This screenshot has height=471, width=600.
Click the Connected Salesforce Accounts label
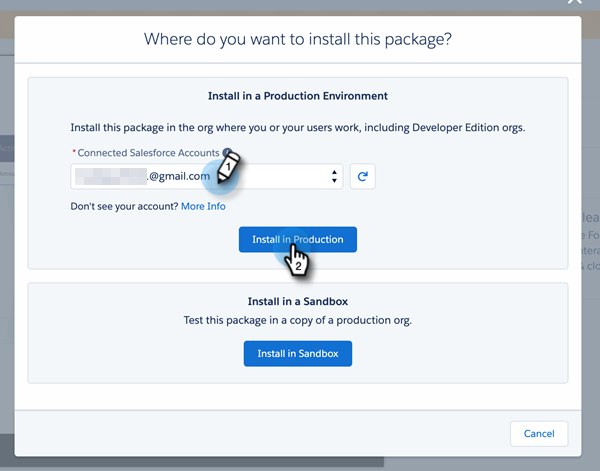click(x=149, y=152)
